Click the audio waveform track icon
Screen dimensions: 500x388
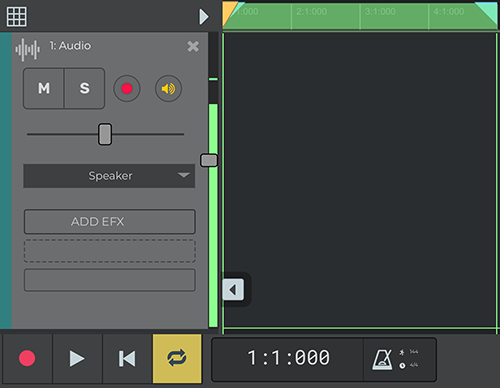click(27, 50)
